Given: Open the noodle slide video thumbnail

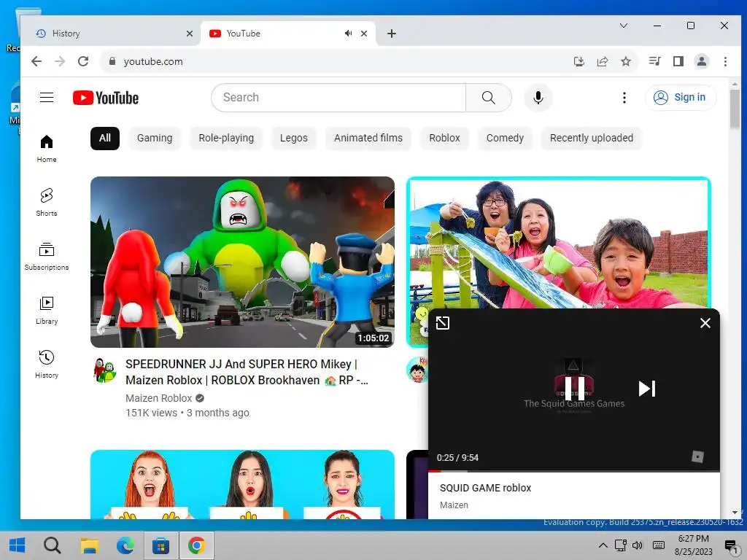Looking at the screenshot, I should (x=558, y=243).
